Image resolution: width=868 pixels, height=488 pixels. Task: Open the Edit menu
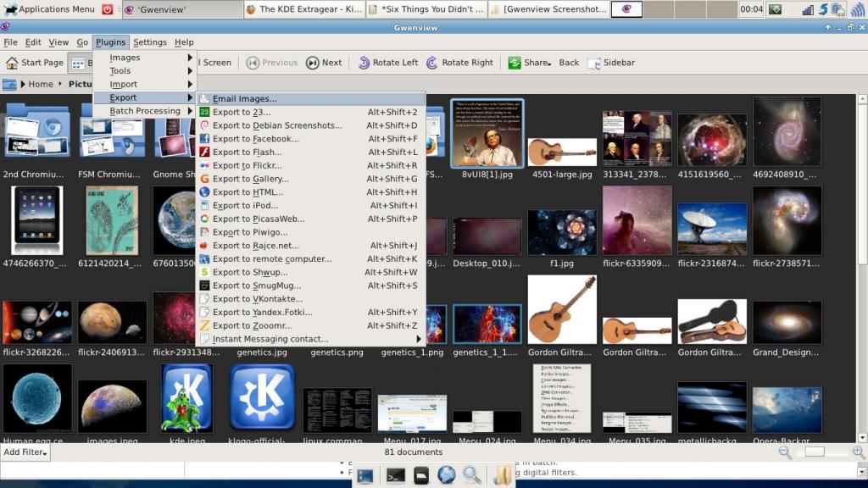point(33,42)
